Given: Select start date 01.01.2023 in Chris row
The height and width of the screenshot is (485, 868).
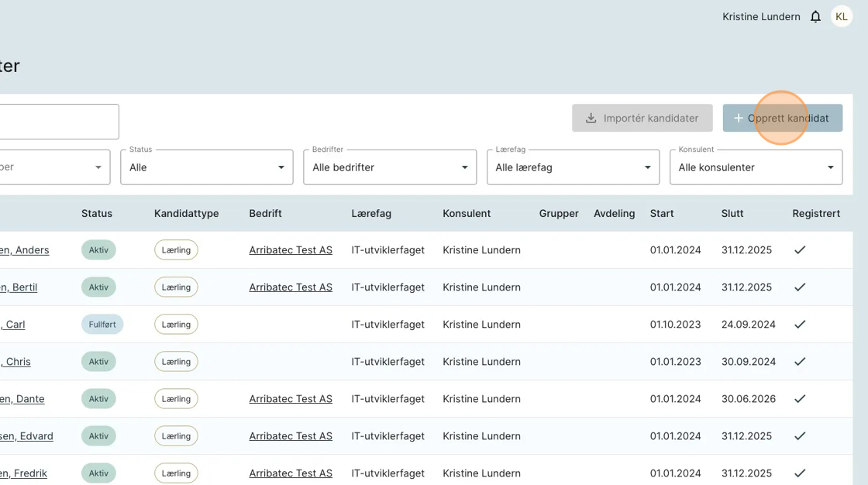Looking at the screenshot, I should point(675,362).
